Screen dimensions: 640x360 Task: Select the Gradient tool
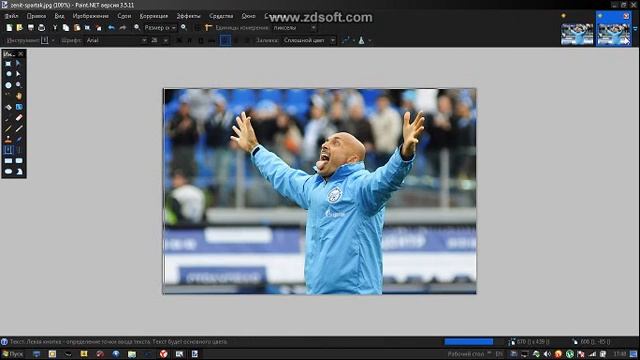pyautogui.click(x=19, y=107)
